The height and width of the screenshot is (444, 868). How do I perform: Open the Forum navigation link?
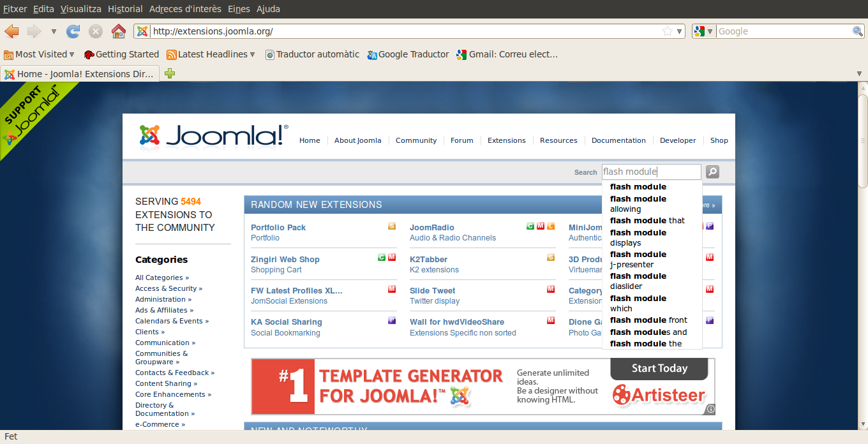(x=462, y=140)
